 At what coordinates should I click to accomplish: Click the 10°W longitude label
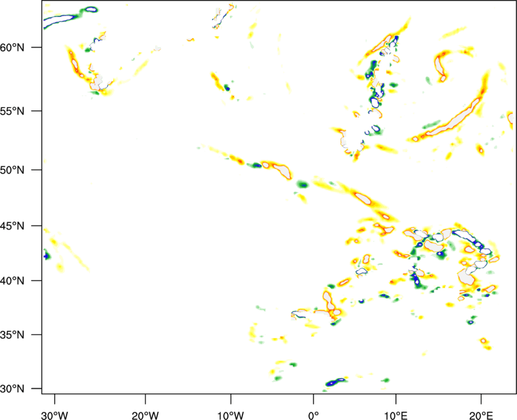pos(231,415)
